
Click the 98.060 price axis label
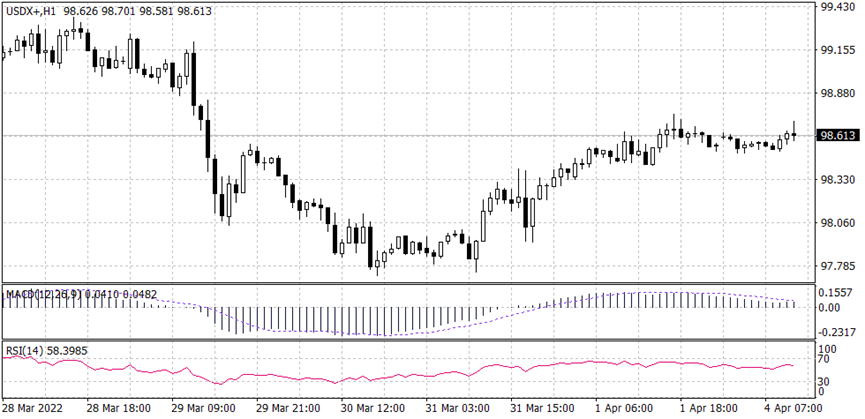tap(837, 223)
